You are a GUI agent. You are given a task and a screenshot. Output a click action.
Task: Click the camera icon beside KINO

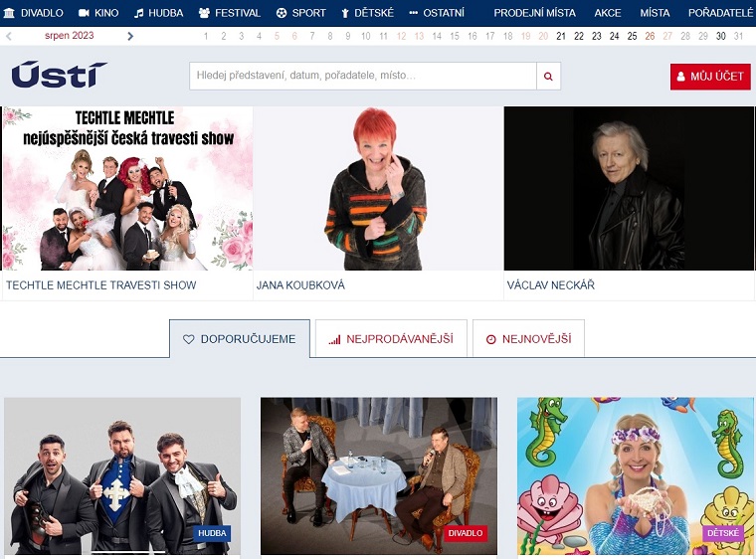click(84, 13)
